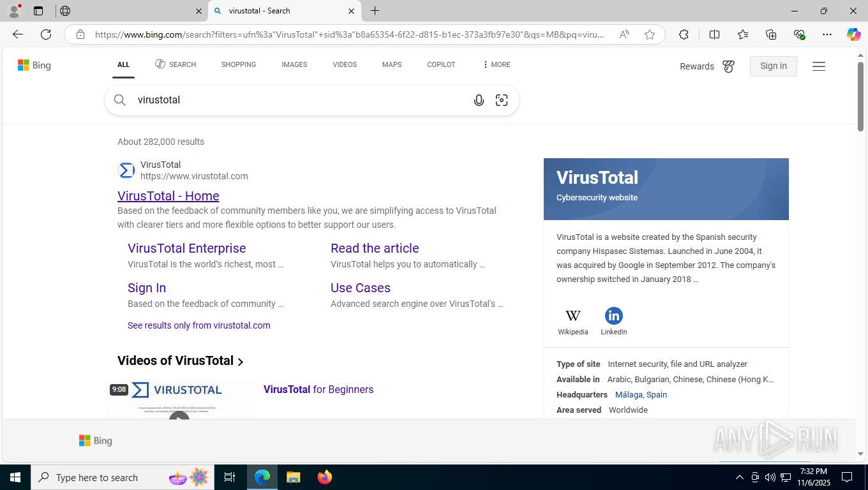Open the Sign In sublink
Screen dimensions: 868x490
[x=147, y=288]
